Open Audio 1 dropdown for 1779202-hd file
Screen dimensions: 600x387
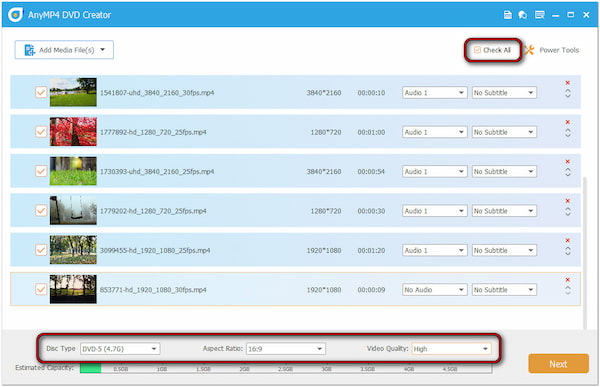434,211
